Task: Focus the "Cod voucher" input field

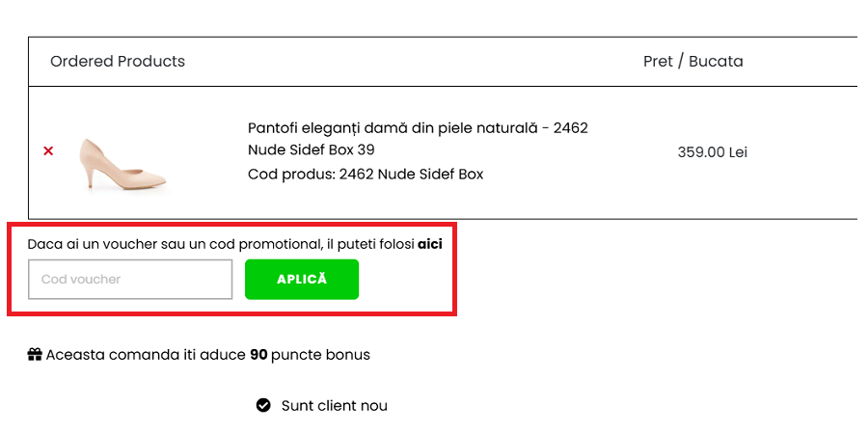Action: pyautogui.click(x=130, y=280)
